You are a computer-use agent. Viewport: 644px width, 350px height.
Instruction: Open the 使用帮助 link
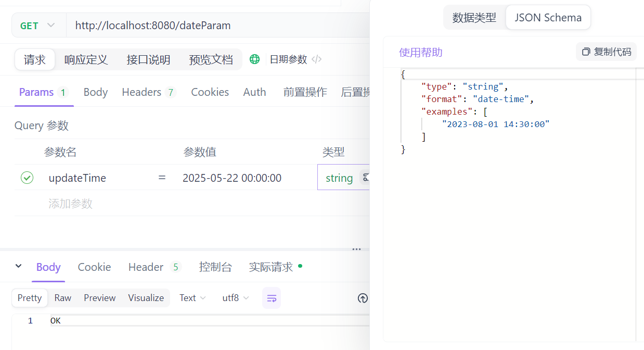coord(421,52)
